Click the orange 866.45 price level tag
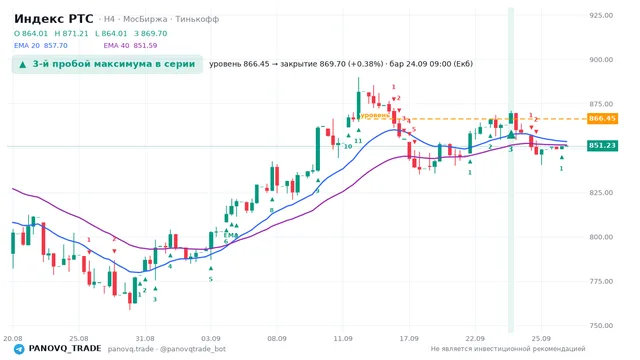 pyautogui.click(x=602, y=119)
